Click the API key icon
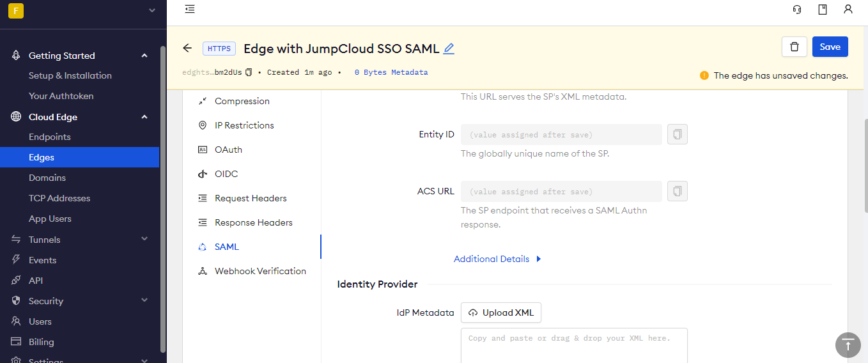This screenshot has width=868, height=363. 16,281
